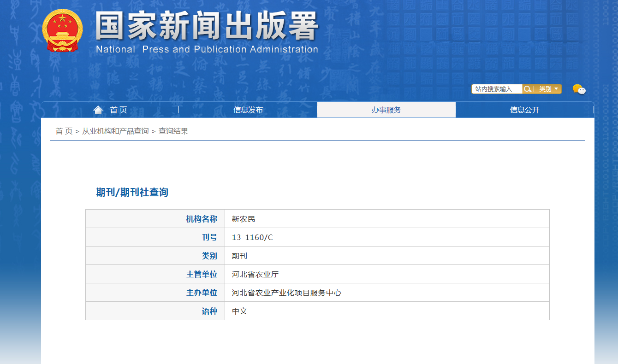Click the home icon beside 首页
The height and width of the screenshot is (364, 618).
pos(98,109)
